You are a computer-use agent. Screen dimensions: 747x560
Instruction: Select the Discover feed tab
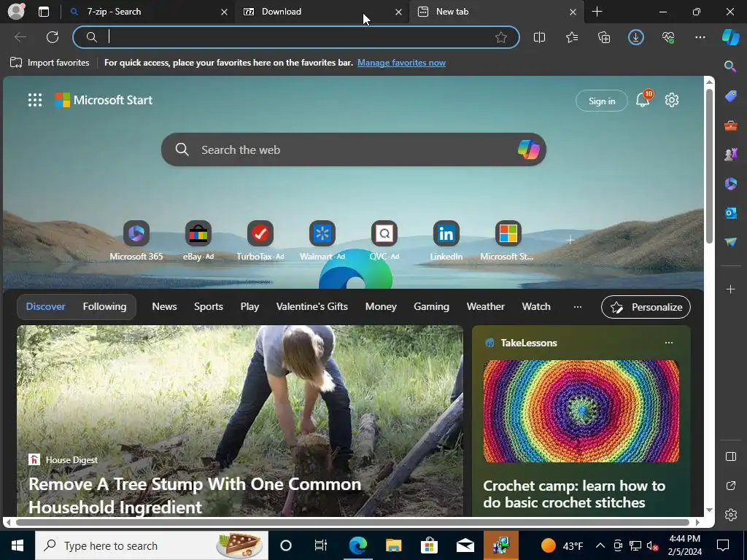[x=46, y=307]
